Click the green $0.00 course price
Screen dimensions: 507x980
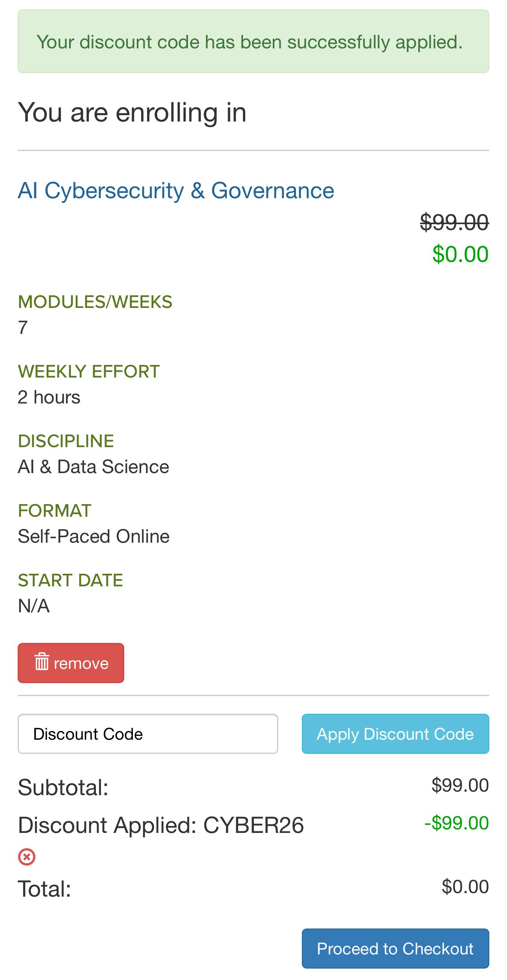point(460,254)
